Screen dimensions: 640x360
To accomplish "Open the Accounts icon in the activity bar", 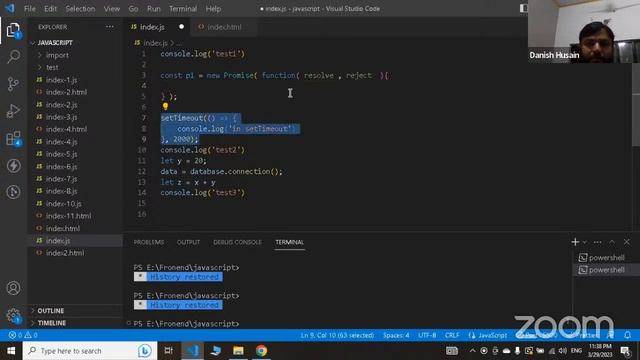I will [x=13, y=288].
